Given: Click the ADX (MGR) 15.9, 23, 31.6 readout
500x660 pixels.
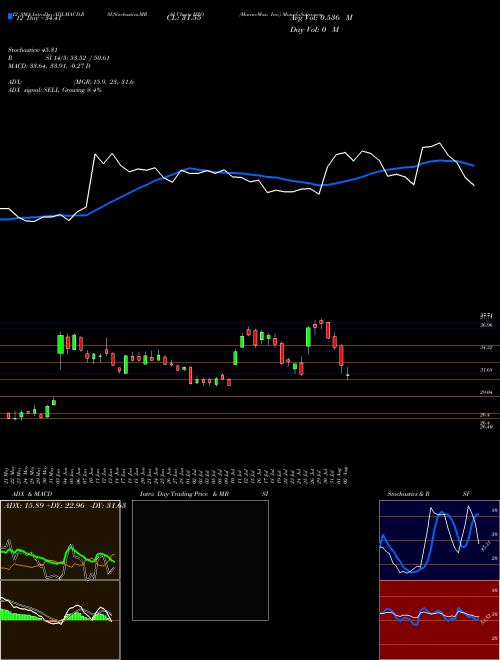Looking at the screenshot, I should 71,82.
